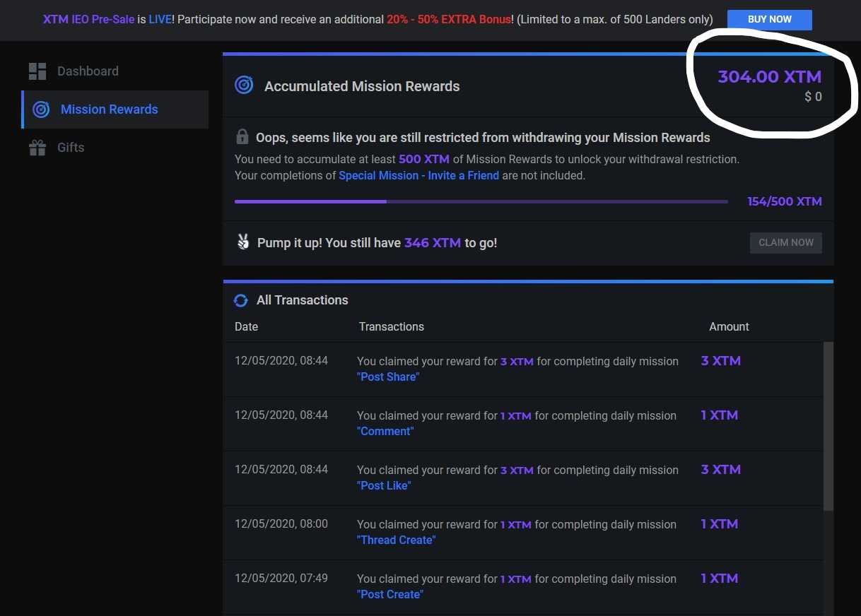861x616 pixels.
Task: Open the "Post Create" mission link
Action: click(x=390, y=595)
